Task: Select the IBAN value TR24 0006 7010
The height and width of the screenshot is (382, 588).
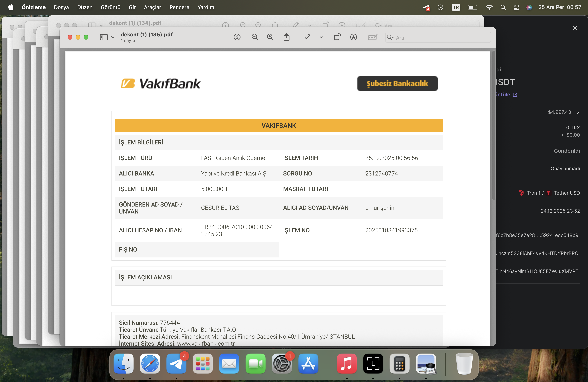Action: [237, 230]
